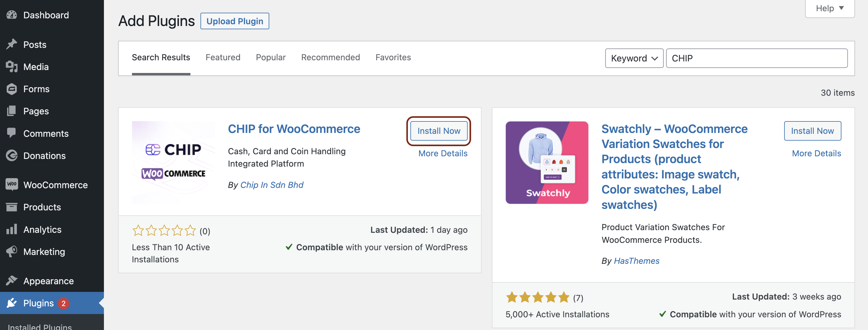Open the Forms menu item
The image size is (868, 330).
[x=36, y=89]
